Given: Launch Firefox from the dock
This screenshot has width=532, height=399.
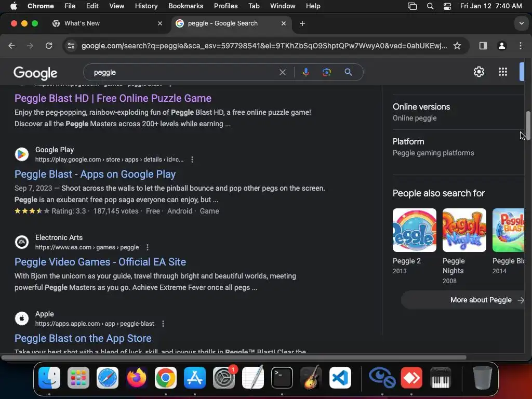Looking at the screenshot, I should (x=137, y=378).
